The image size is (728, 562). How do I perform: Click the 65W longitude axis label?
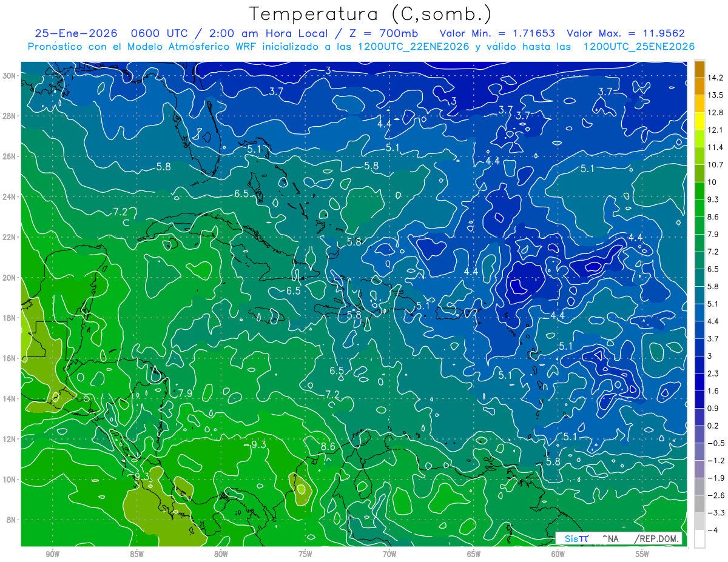point(474,554)
